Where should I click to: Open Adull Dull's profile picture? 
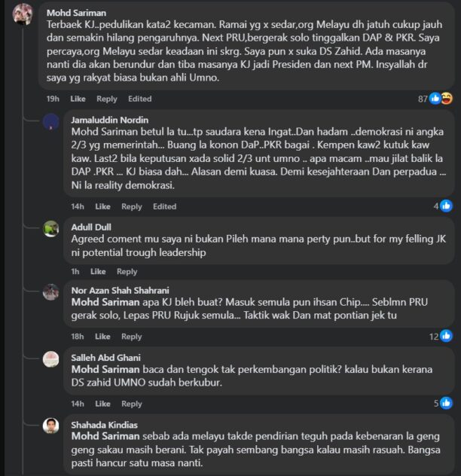click(x=51, y=228)
